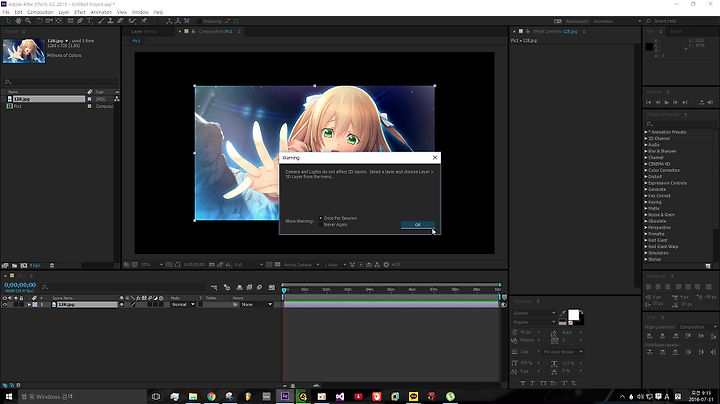The width and height of the screenshot is (720, 404).
Task: Select the Pen tool
Action: 80,21
